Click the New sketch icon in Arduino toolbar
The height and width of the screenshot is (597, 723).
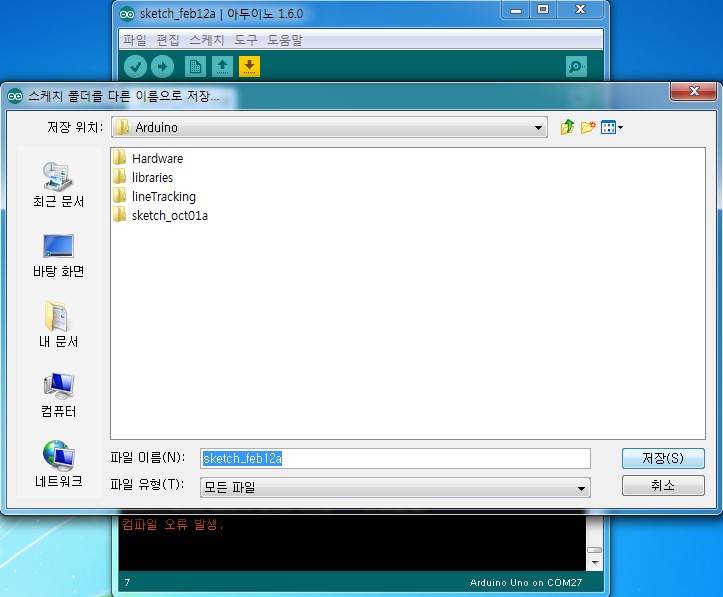(195, 67)
